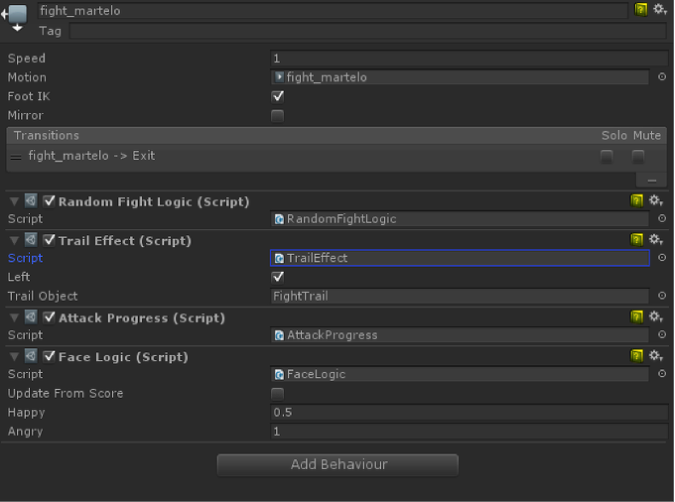
Task: Click the highlighted Script label in Trail Effect
Action: tap(25, 258)
